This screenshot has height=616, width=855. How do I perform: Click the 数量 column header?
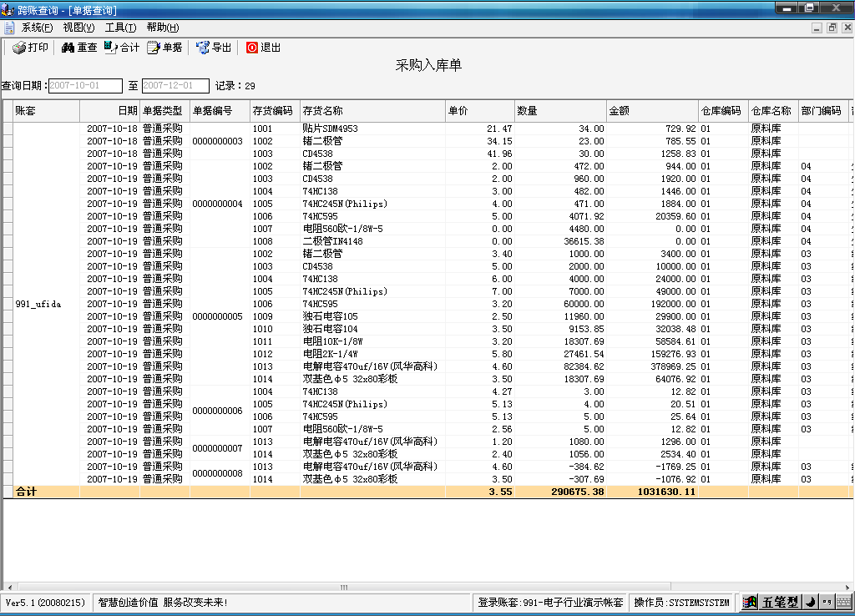click(x=560, y=111)
